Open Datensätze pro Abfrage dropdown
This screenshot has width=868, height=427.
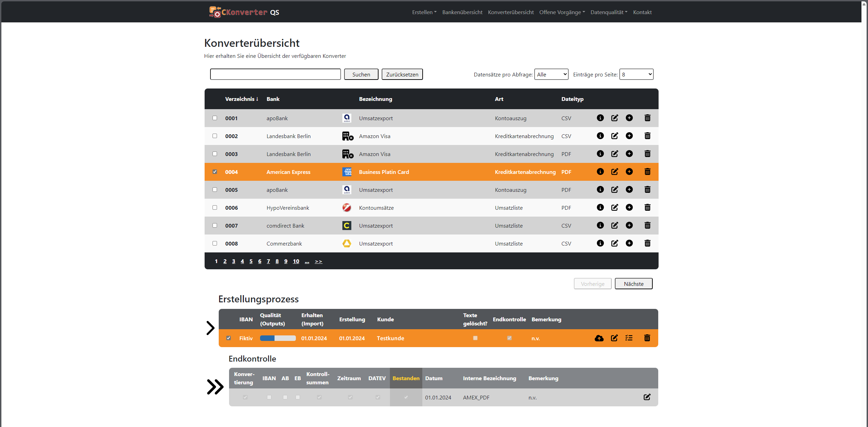(x=551, y=74)
